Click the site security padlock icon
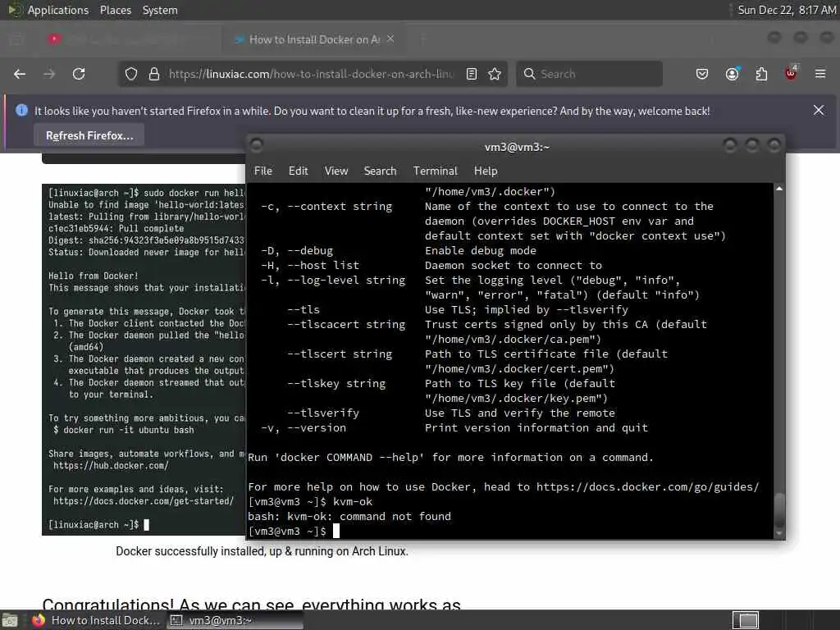Image resolution: width=840 pixels, height=630 pixels. coord(154,74)
